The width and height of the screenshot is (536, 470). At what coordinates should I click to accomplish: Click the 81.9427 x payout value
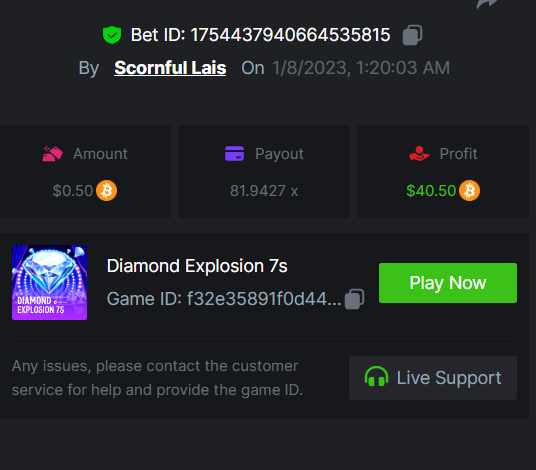(264, 191)
